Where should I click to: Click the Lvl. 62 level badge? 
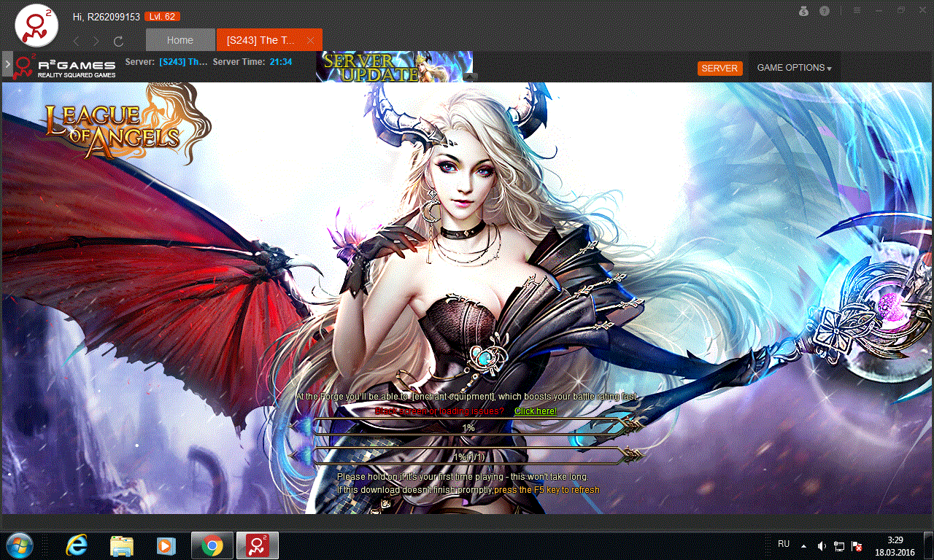(162, 17)
